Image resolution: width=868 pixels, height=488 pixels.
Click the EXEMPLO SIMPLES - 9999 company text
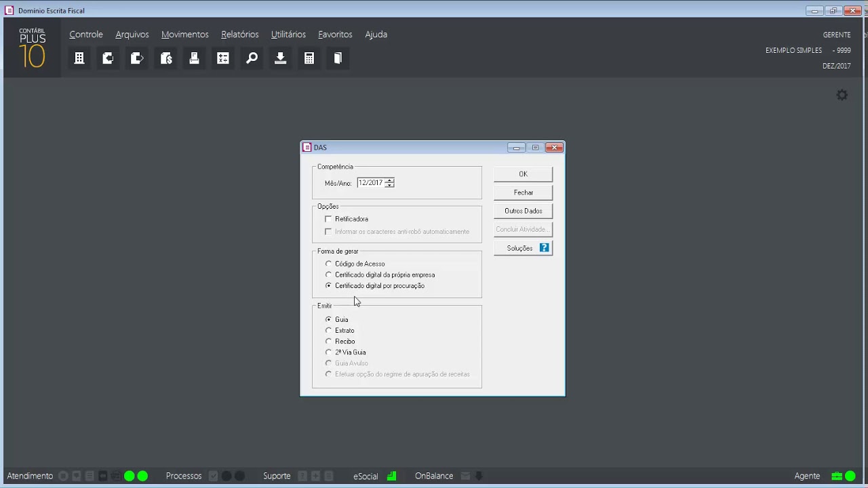click(x=808, y=50)
